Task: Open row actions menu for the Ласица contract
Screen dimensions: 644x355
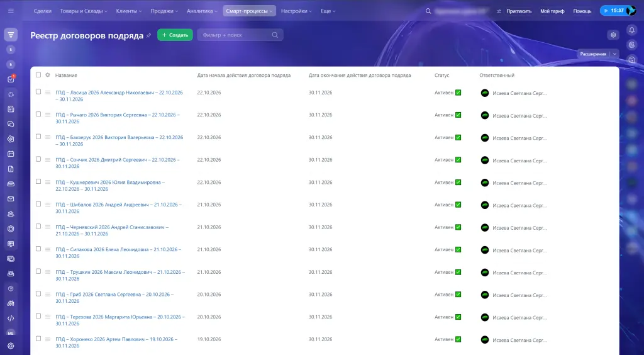Action: (48, 93)
